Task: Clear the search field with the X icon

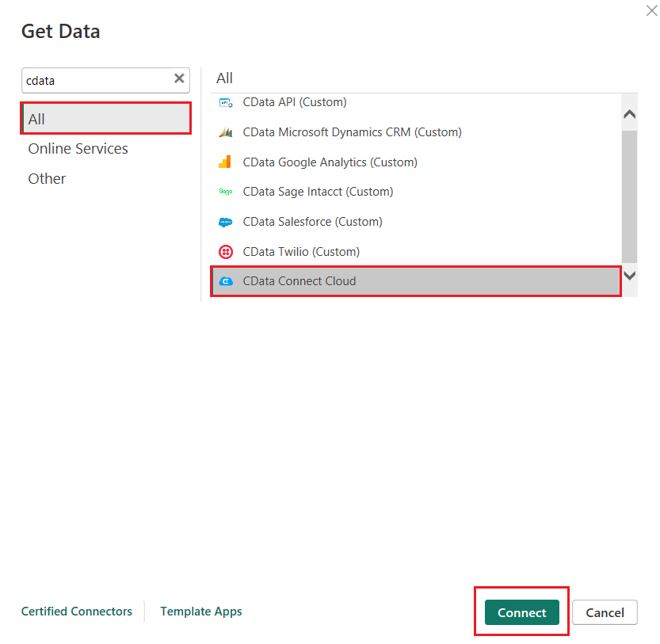Action: click(178, 80)
